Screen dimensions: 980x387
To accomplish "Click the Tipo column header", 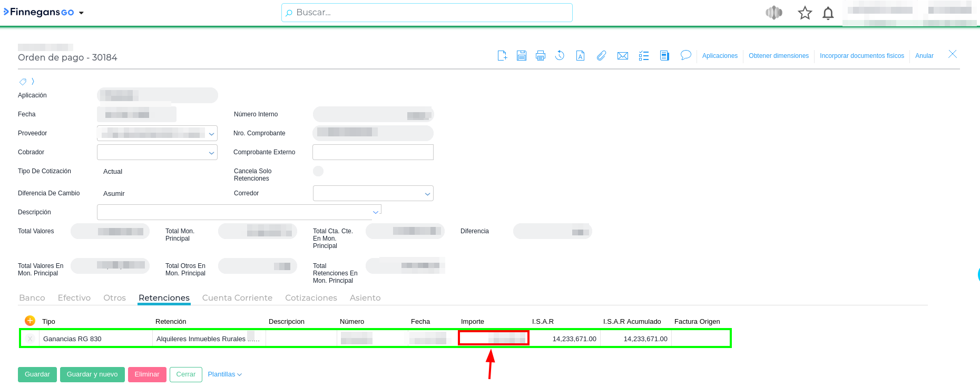I will tap(48, 322).
